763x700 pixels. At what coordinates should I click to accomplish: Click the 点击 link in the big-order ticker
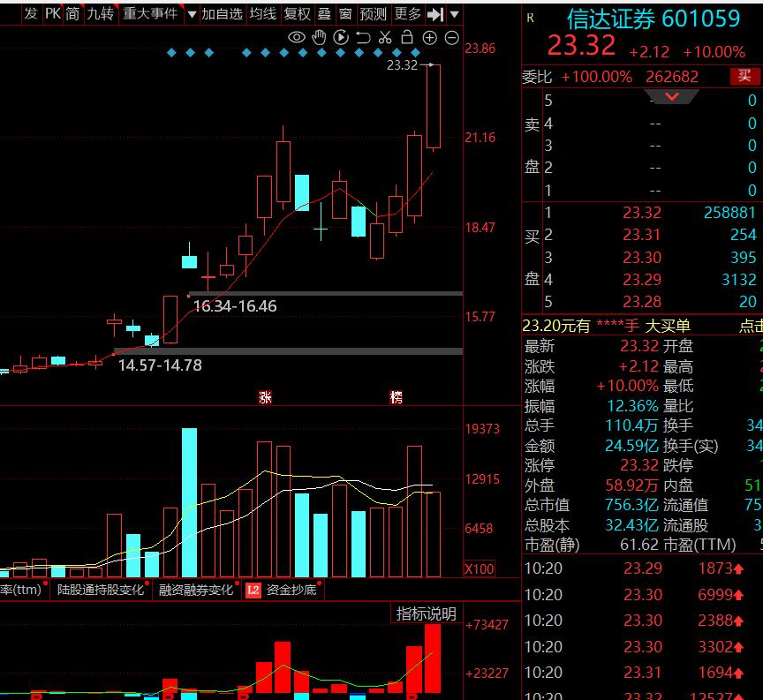751,326
